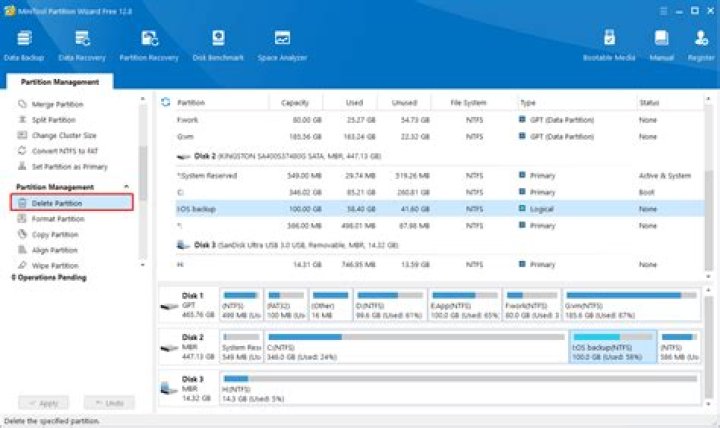
Task: Sort by the Type column header
Action: [x=528, y=102]
